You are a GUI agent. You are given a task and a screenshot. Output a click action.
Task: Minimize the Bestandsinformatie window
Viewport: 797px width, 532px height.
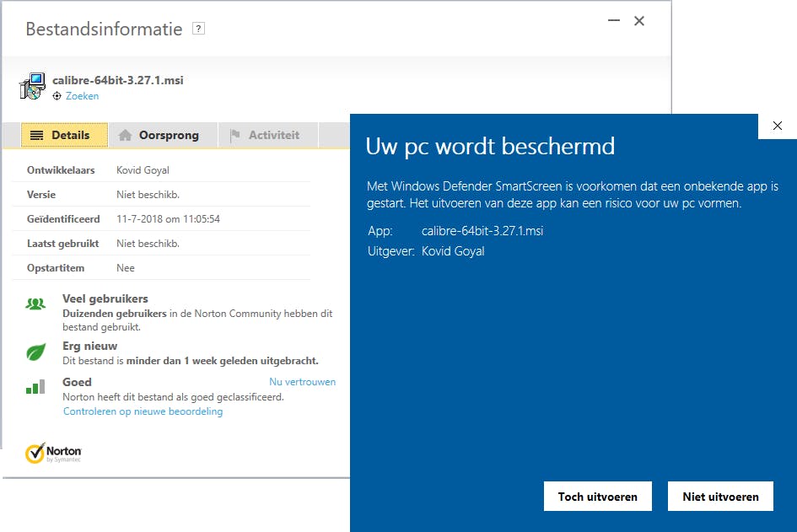(611, 21)
